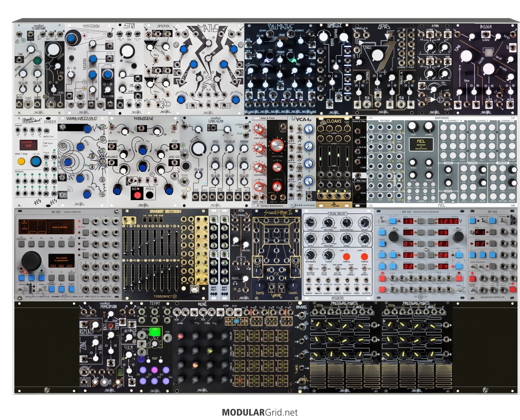Click the large white FREQ knob on STO
Screen dimensions: 520x420
click(128, 52)
